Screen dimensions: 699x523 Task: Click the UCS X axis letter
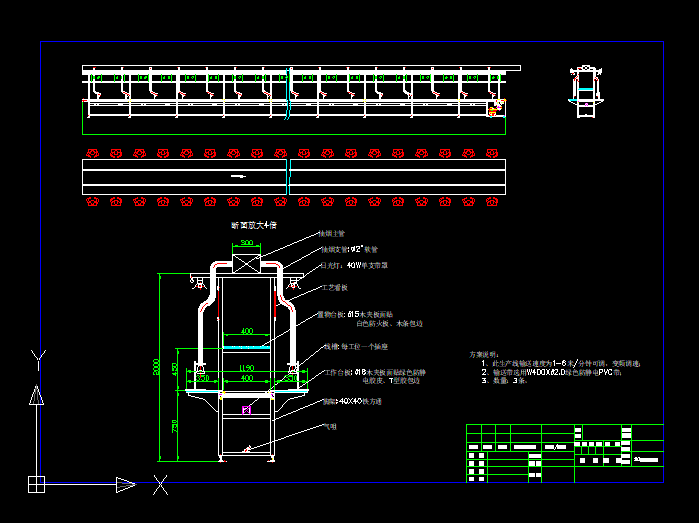(x=160, y=485)
